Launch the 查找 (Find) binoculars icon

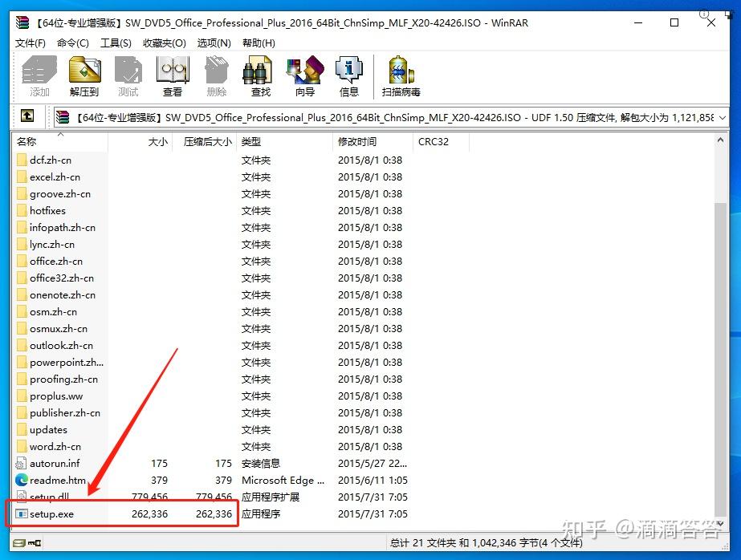(x=260, y=76)
